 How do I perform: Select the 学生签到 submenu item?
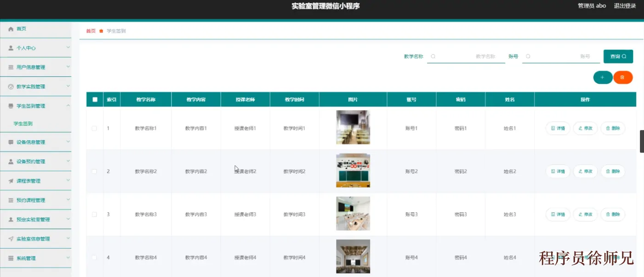(23, 124)
